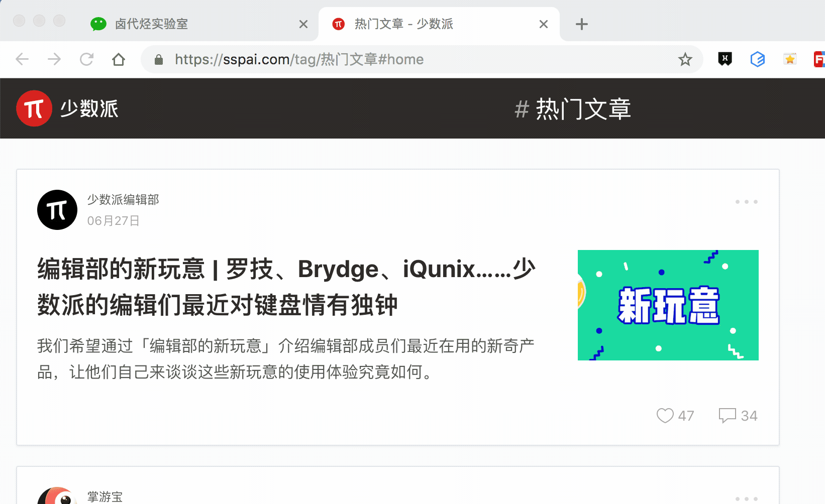Open the 掌游宝 author avatar

(x=57, y=496)
